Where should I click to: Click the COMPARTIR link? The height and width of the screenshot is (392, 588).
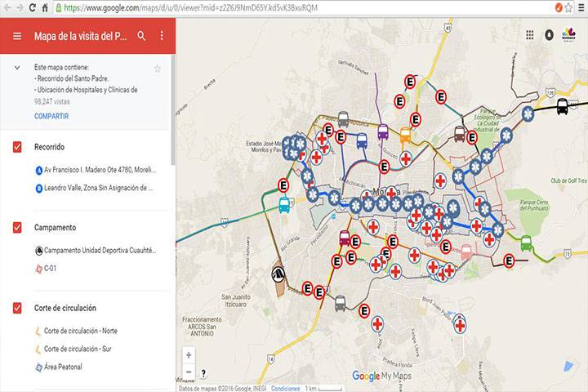click(x=51, y=116)
